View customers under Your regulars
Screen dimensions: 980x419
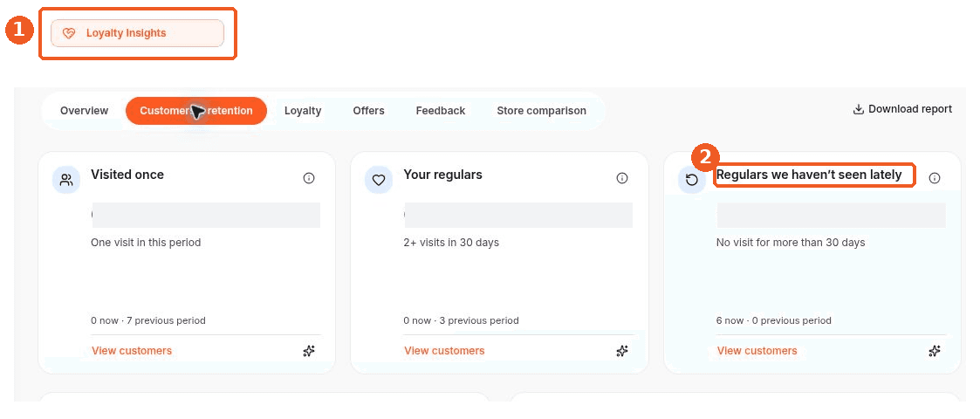(444, 351)
